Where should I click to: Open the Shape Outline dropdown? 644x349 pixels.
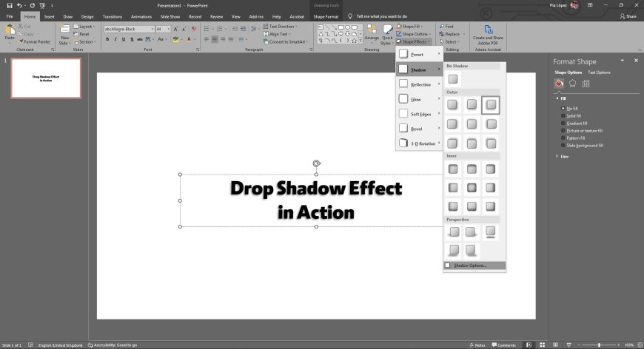(413, 34)
